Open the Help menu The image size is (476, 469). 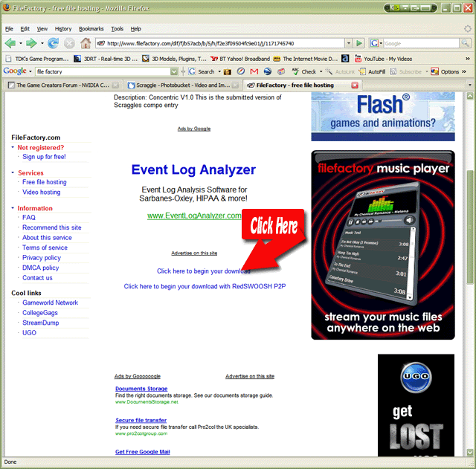click(x=135, y=29)
